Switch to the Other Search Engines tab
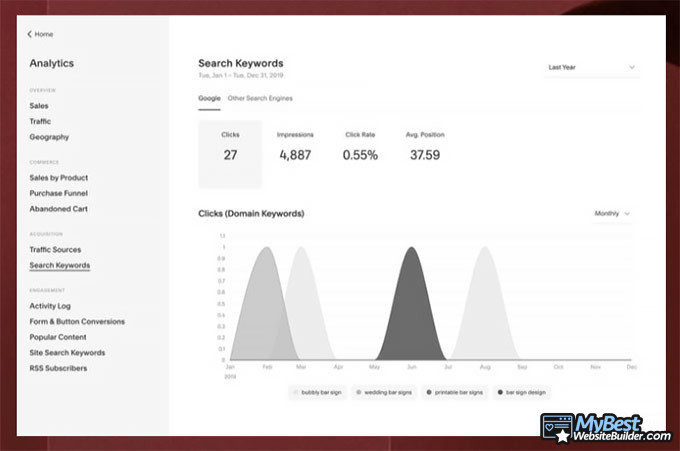Image resolution: width=680 pixels, height=451 pixels. coord(260,98)
